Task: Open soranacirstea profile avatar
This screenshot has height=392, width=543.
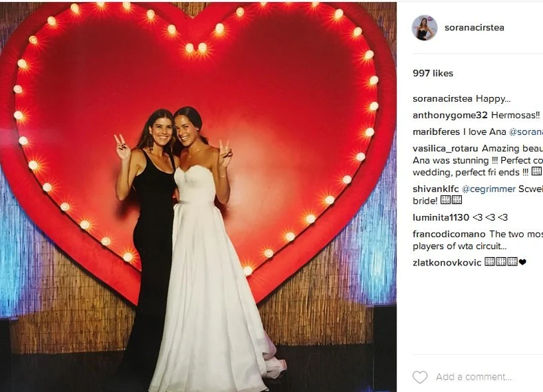Action: 425,28
